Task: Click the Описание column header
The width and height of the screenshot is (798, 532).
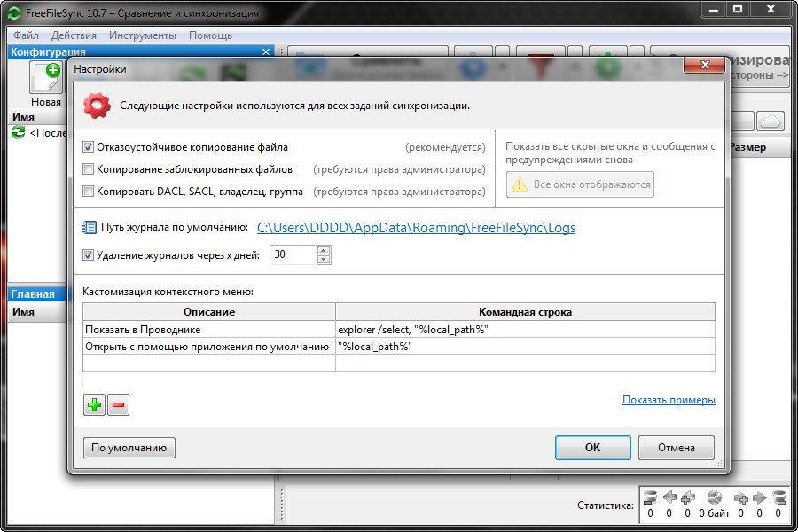Action: coord(209,312)
